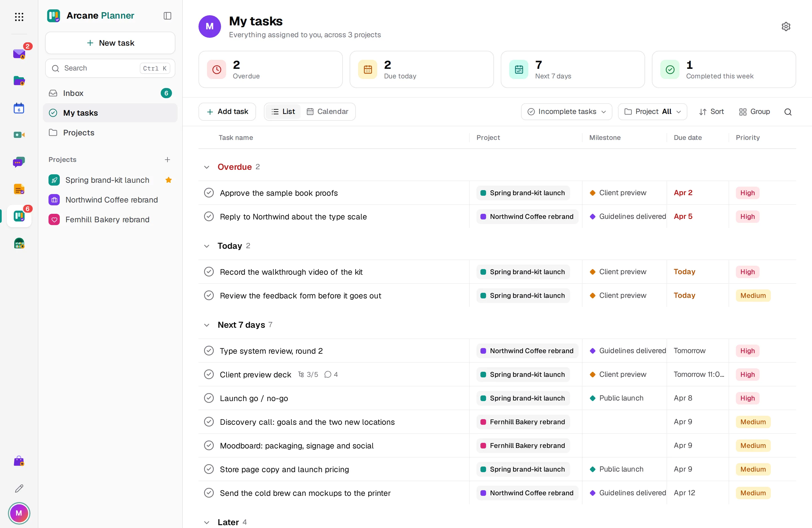
Task: Toggle star on Spring brand-kit launch
Action: click(168, 180)
